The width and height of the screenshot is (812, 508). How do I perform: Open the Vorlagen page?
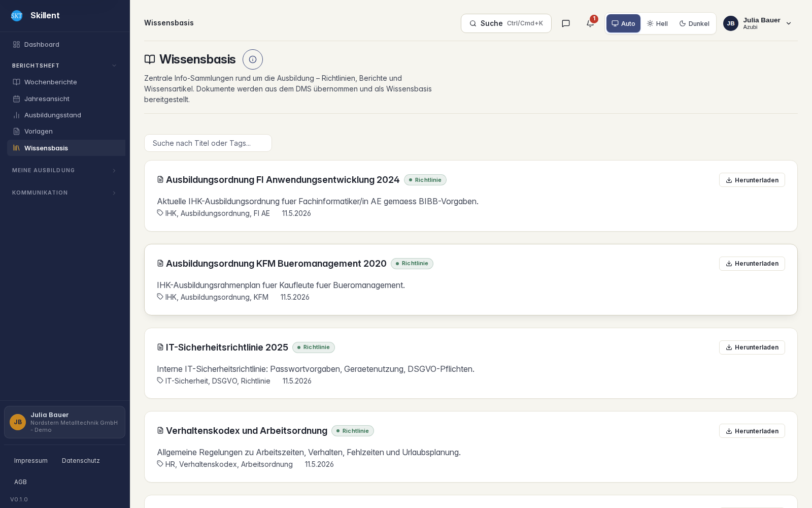pyautogui.click(x=66, y=132)
